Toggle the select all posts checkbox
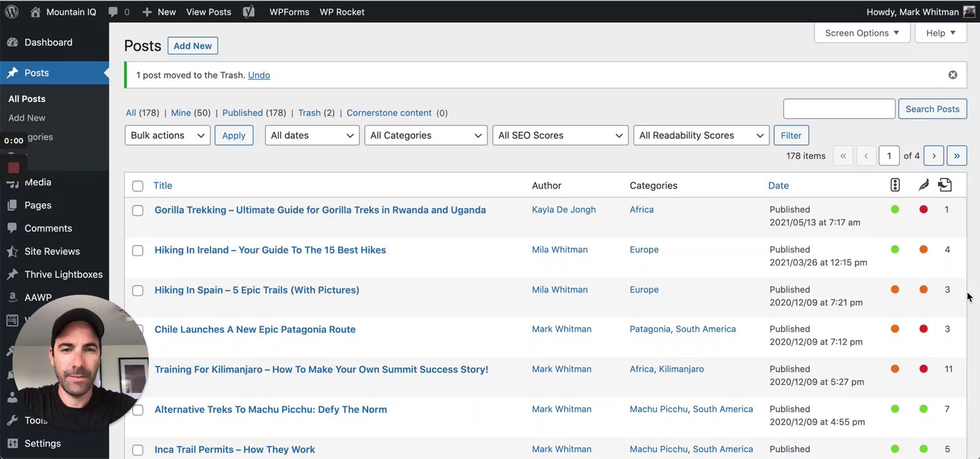This screenshot has width=980, height=459. pyautogui.click(x=138, y=186)
